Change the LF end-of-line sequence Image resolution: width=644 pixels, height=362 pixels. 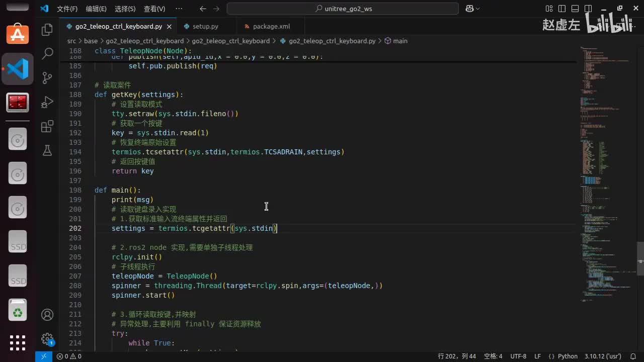537,356
